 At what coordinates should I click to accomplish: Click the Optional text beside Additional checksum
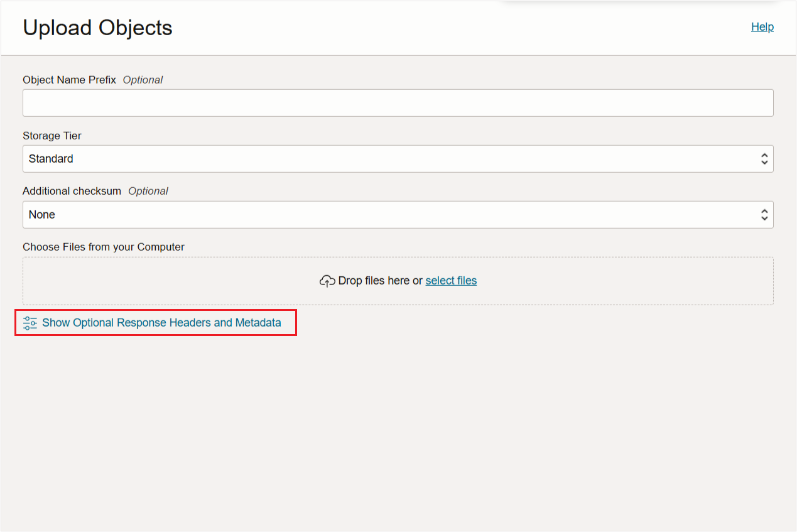pos(148,191)
